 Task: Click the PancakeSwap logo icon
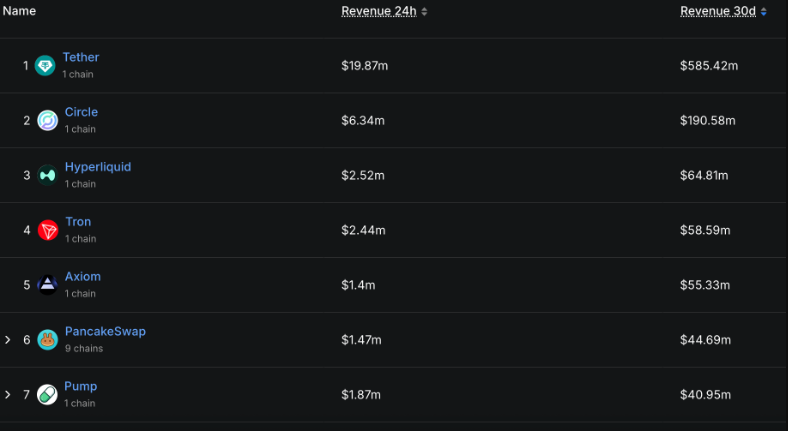tap(48, 340)
